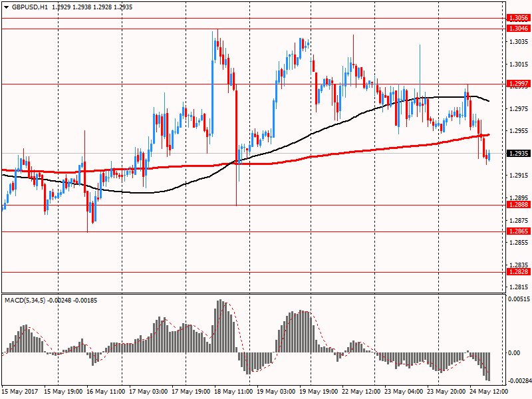Click the -0.00284 MACD scale minimum

coord(519,380)
